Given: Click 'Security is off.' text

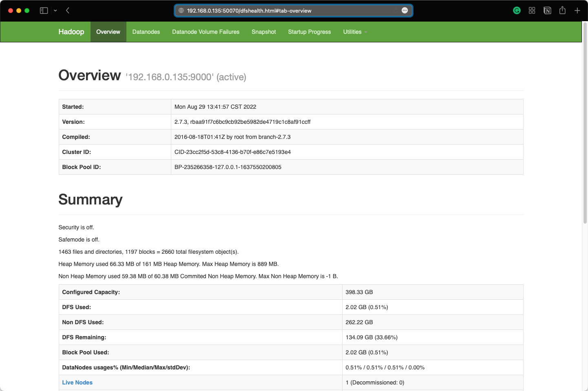Looking at the screenshot, I should (x=76, y=227).
